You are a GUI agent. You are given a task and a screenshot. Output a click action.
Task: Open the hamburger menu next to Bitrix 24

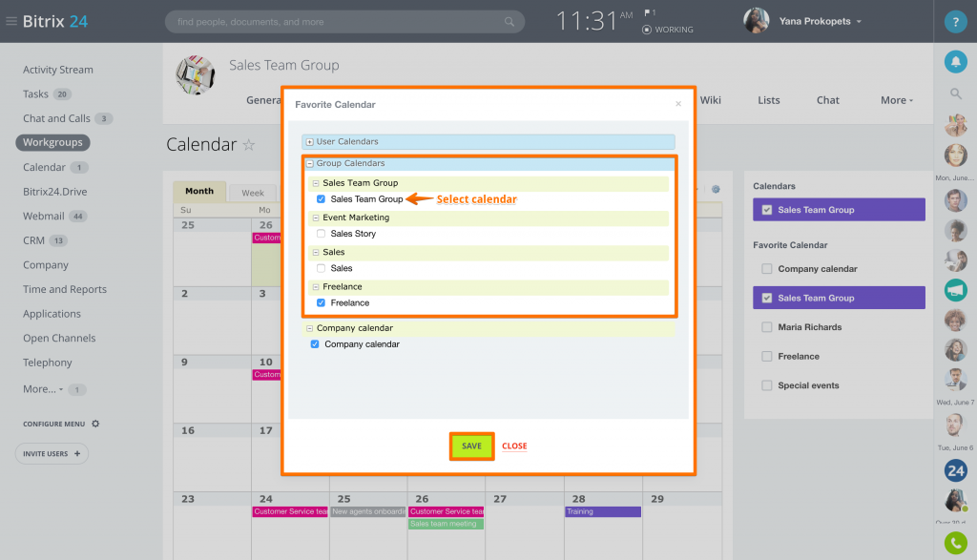click(11, 21)
